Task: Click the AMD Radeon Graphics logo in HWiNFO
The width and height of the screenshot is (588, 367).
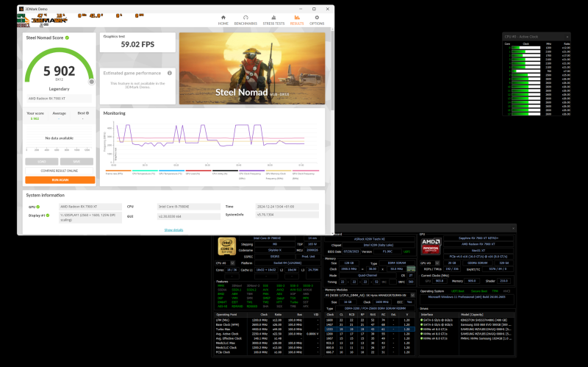Action: point(431,246)
